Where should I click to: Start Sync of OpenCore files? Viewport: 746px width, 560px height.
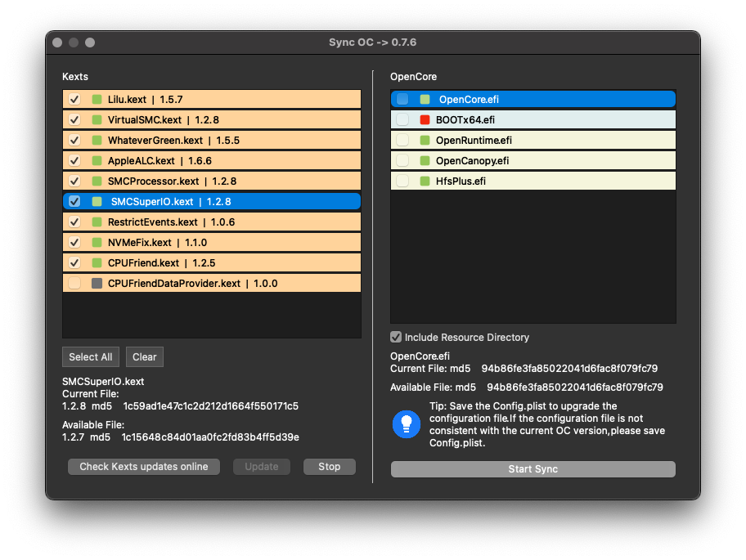pos(533,469)
